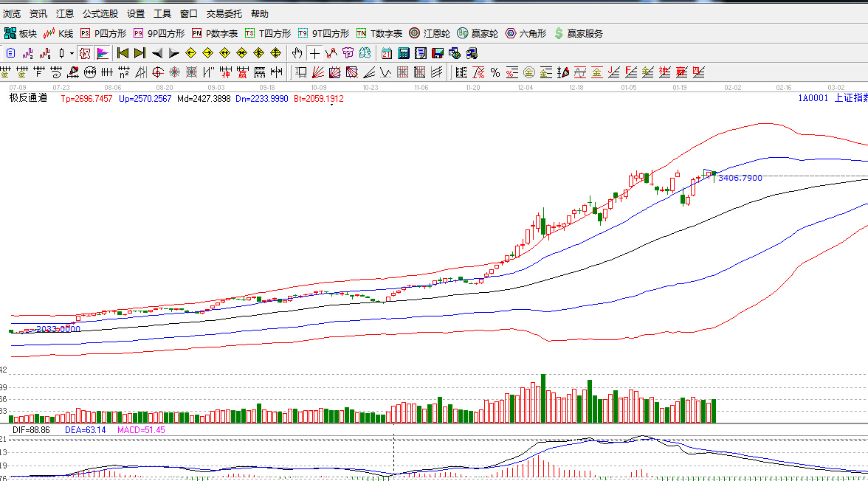Click the 3406.7900 price label on chart
The height and width of the screenshot is (481, 868).
tap(740, 178)
